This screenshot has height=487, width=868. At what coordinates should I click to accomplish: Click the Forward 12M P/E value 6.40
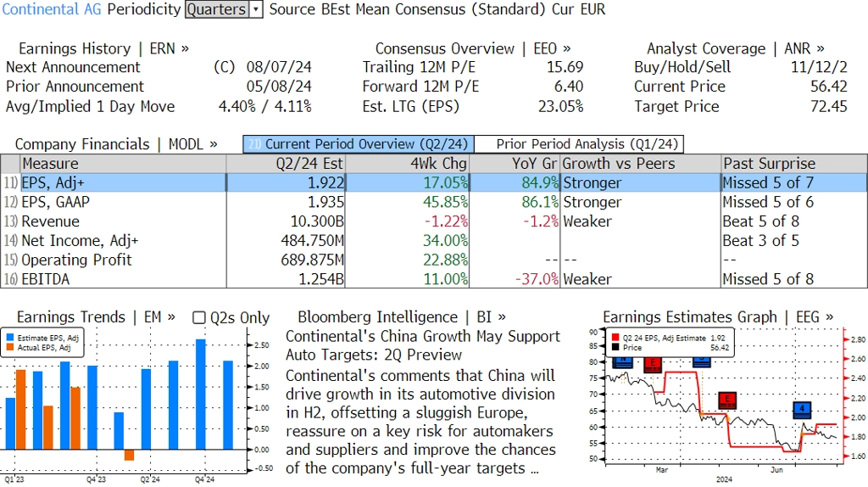(569, 87)
